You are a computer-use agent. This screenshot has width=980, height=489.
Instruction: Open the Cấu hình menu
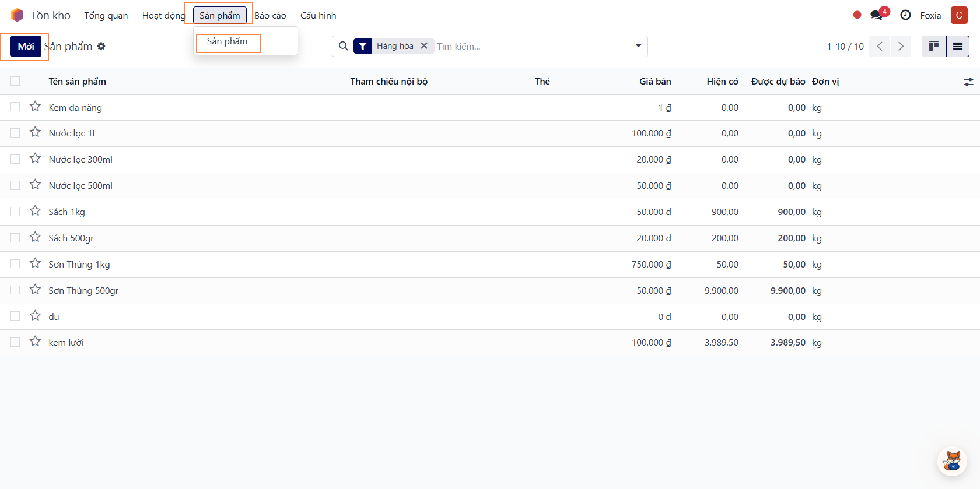coord(318,15)
